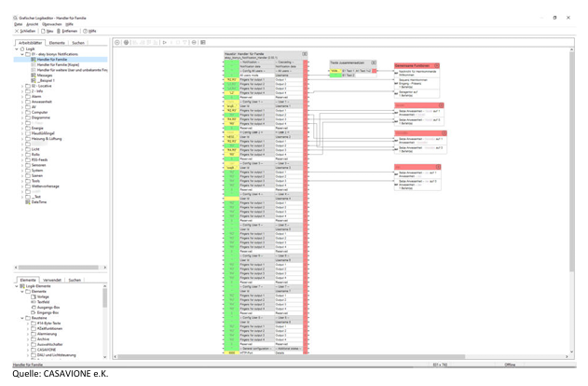The image size is (588, 386).
Task: Expand the Energie folder
Action: point(22,129)
